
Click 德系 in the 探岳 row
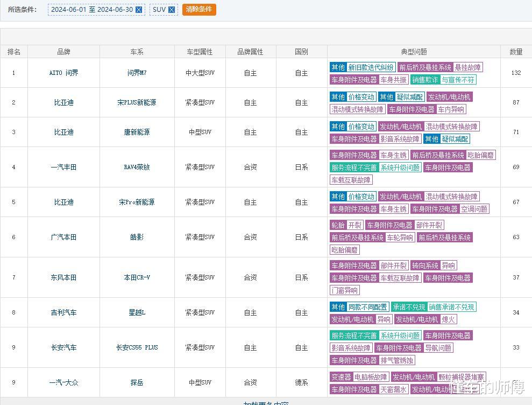coord(302,382)
